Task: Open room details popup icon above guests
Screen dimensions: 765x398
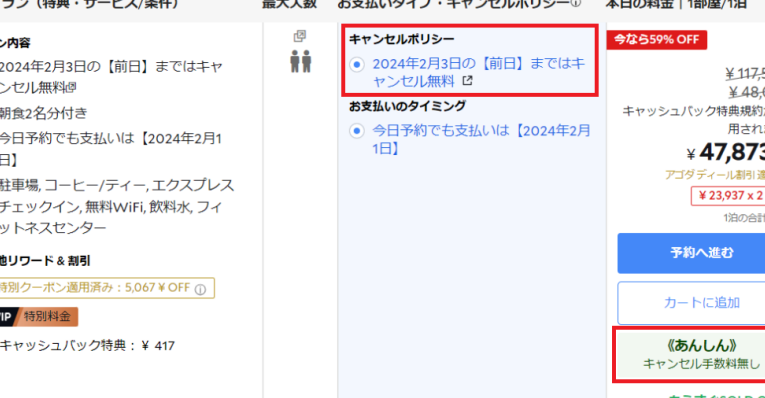Action: tap(300, 36)
